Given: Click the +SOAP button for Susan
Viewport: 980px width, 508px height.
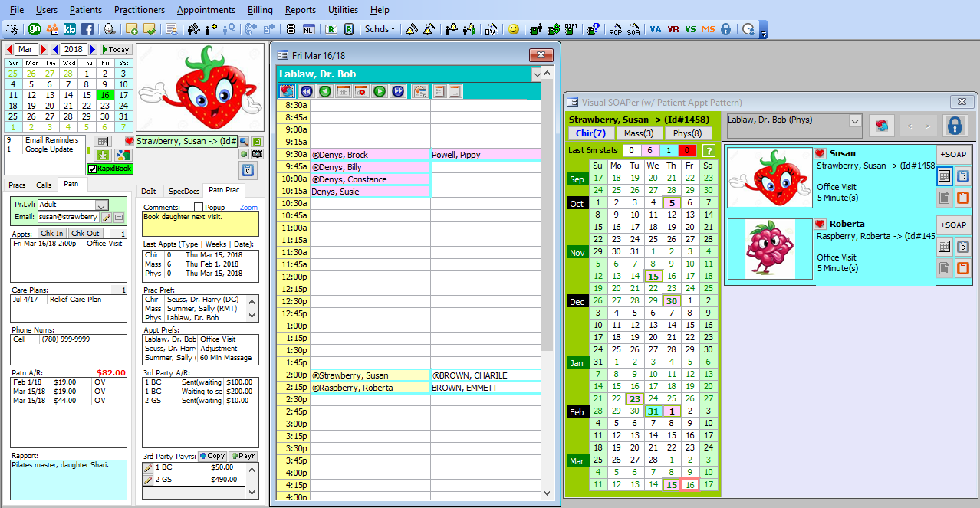Looking at the screenshot, I should click(953, 154).
